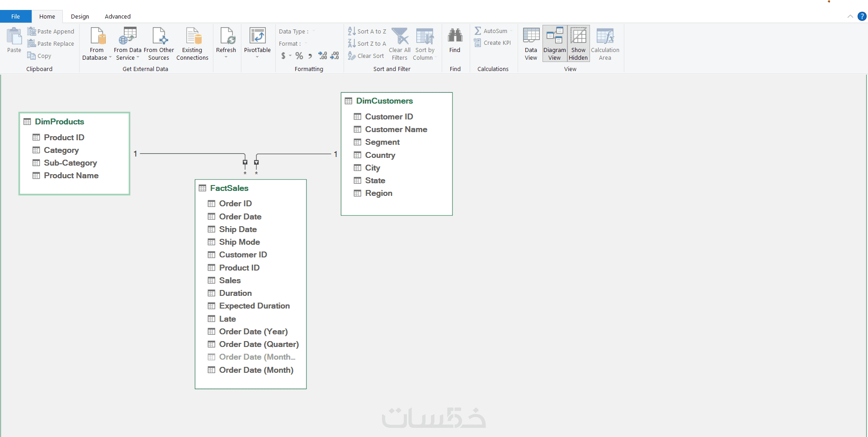Click Clear All Filters
Viewport: 868px width, 437px height.
(400, 43)
